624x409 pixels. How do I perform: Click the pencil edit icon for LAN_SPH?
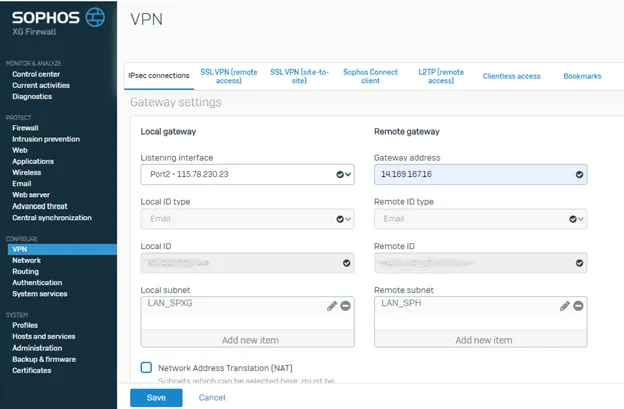pos(565,306)
